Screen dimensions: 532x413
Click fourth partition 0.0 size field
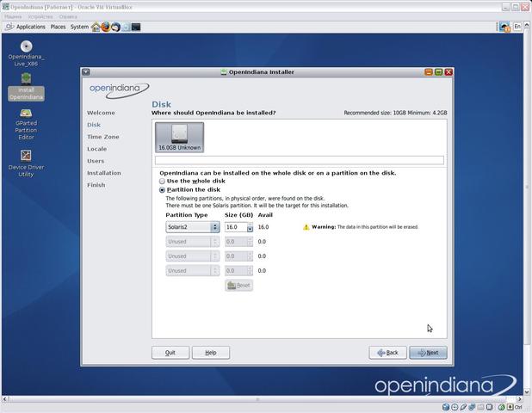(x=236, y=271)
